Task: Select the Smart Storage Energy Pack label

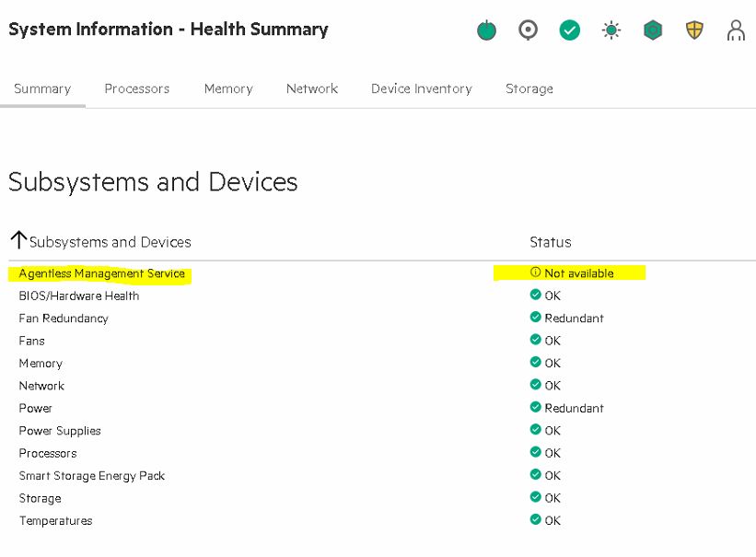Action: pos(91,476)
